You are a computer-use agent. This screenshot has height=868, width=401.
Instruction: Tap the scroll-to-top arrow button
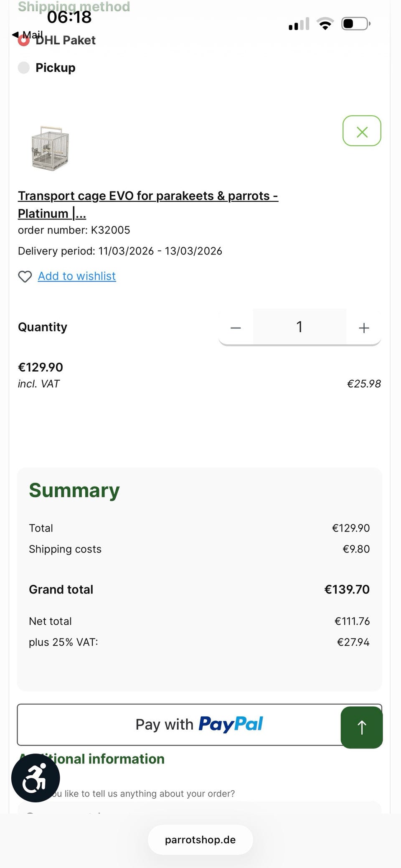pos(362,728)
